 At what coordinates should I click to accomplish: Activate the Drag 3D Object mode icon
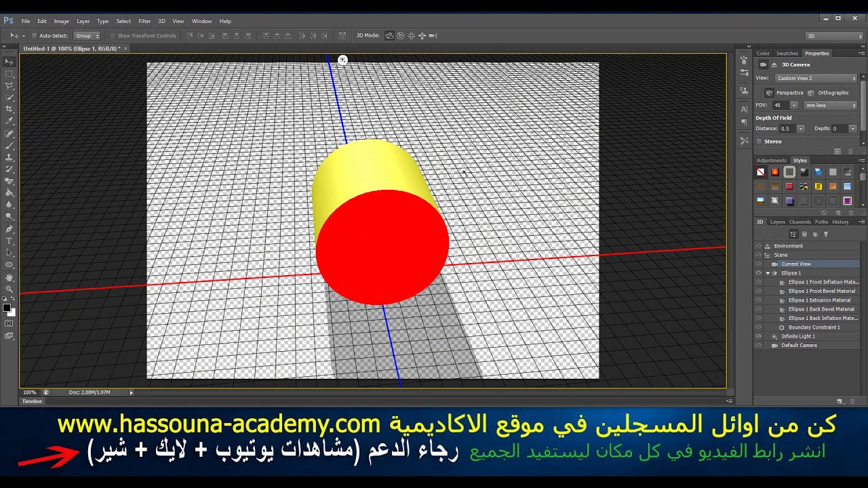click(411, 35)
